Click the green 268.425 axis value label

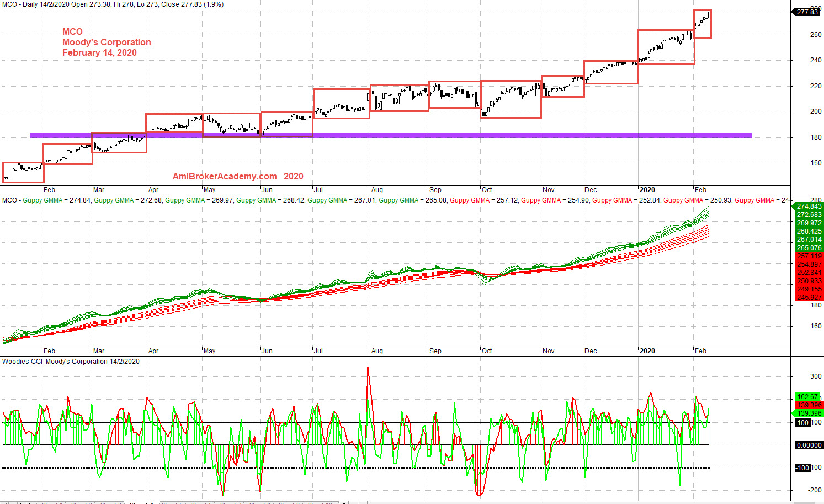[809, 231]
